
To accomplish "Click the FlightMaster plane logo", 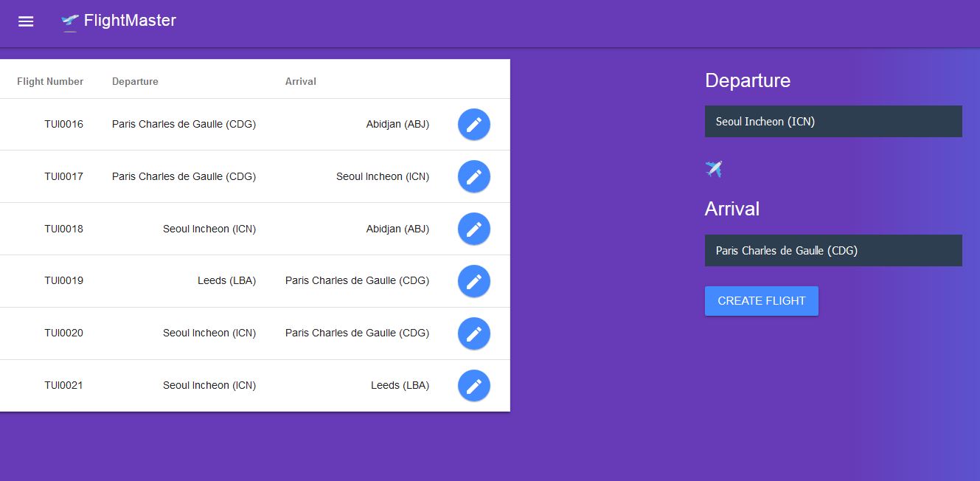I will click(69, 21).
